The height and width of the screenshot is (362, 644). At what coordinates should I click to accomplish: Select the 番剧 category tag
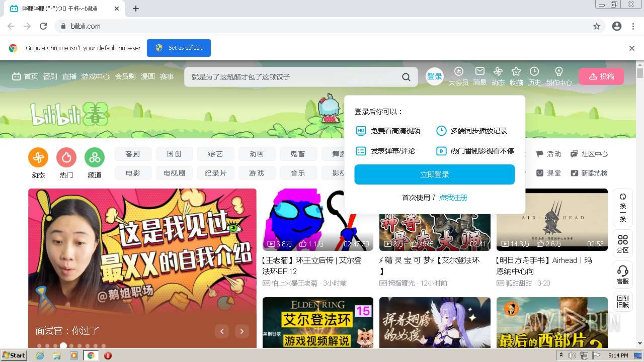pyautogui.click(x=133, y=154)
